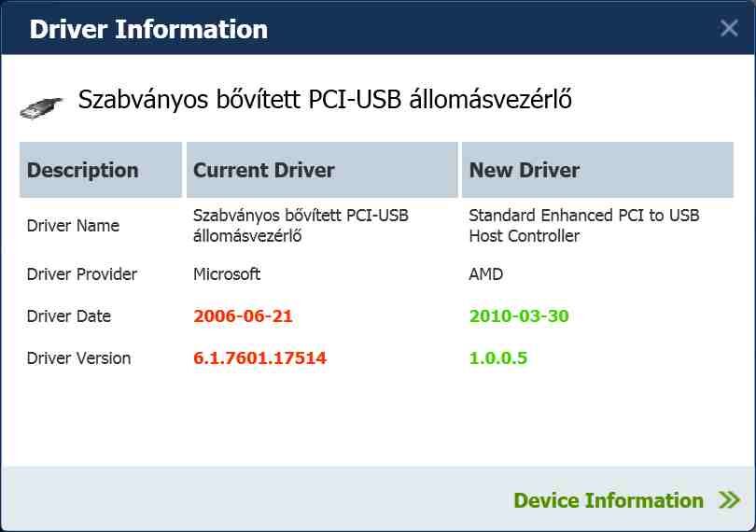Click the large device name heading
This screenshot has height=532, width=756.
[325, 100]
